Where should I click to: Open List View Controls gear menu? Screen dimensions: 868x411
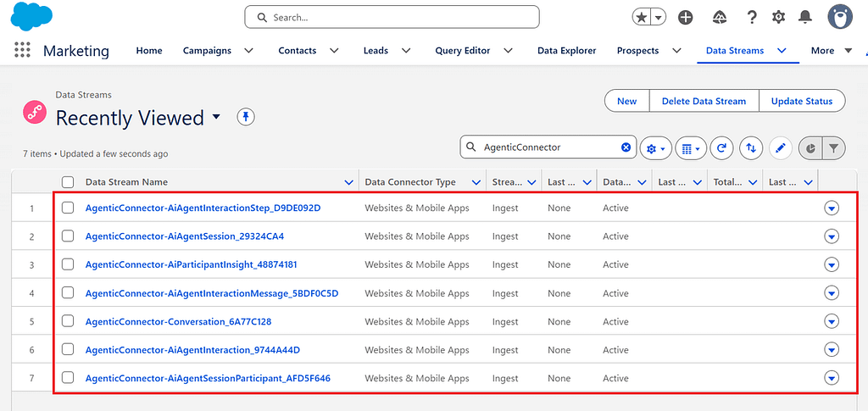(656, 148)
